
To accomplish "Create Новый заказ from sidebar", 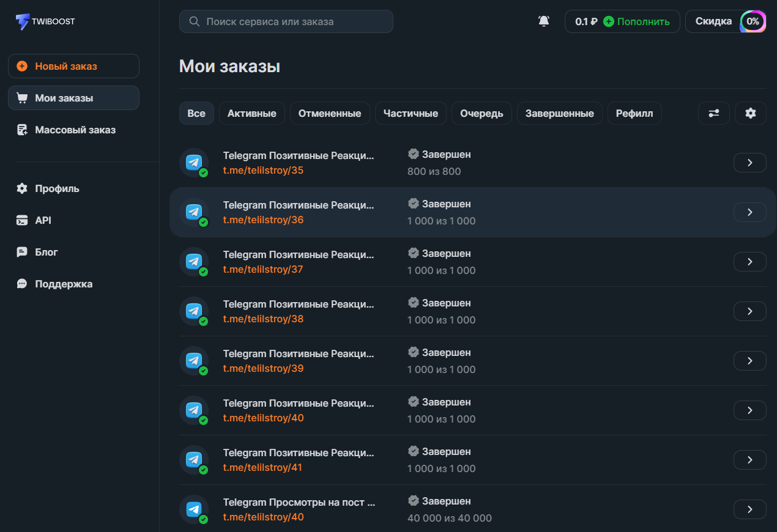I will pos(73,66).
